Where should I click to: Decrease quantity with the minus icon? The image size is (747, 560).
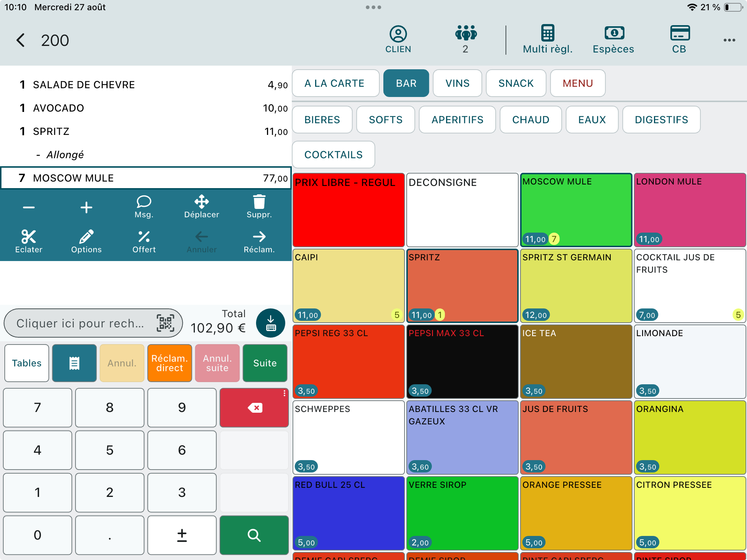click(x=29, y=207)
